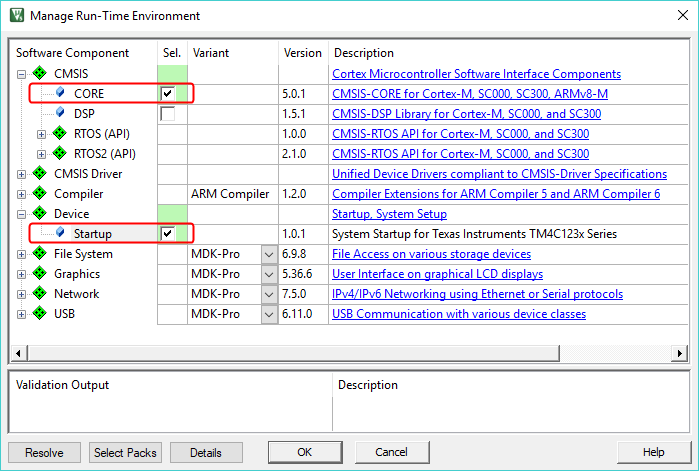Collapse the Device tree node
The image size is (699, 471).
pyautogui.click(x=22, y=214)
